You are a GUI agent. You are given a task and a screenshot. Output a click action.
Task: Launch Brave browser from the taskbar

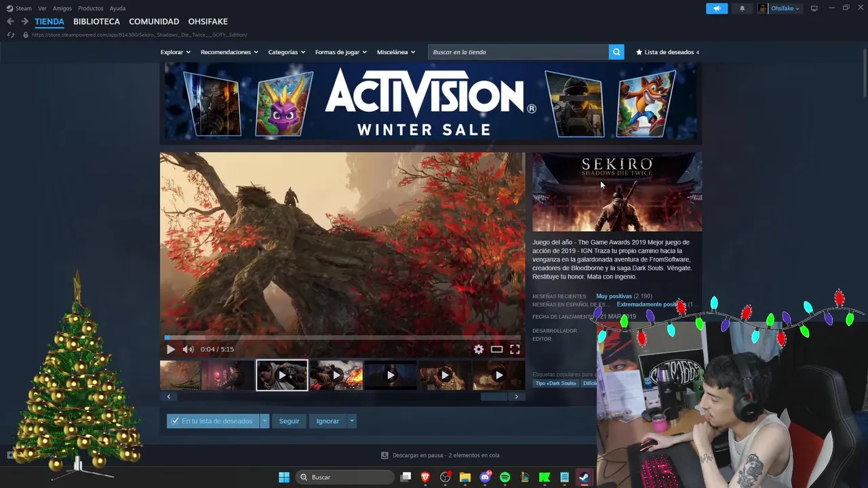(425, 477)
